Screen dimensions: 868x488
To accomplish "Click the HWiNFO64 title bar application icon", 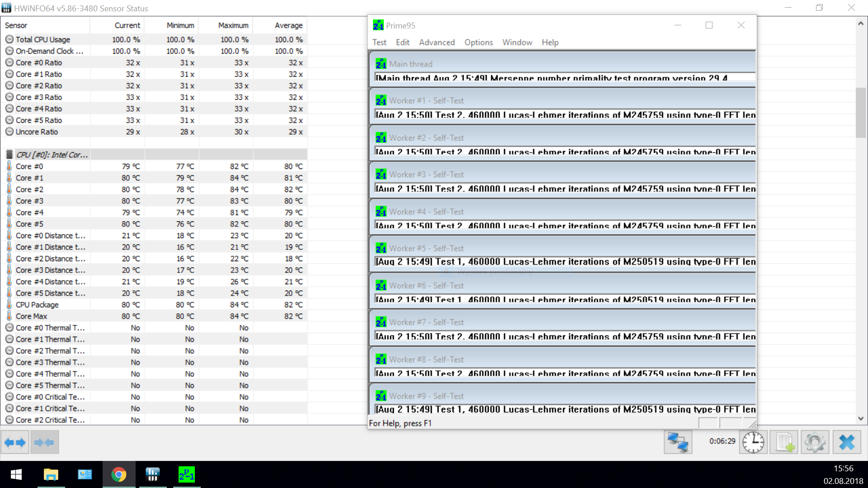I will [6, 8].
